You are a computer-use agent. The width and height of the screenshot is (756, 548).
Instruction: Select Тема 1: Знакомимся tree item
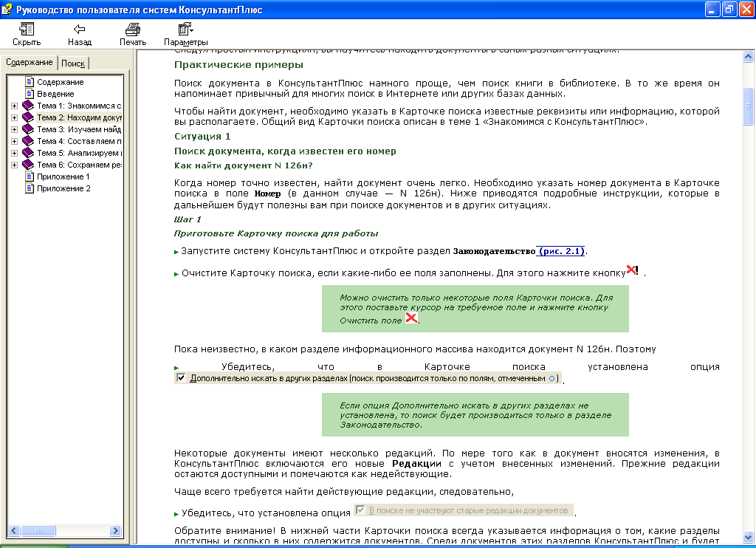79,106
